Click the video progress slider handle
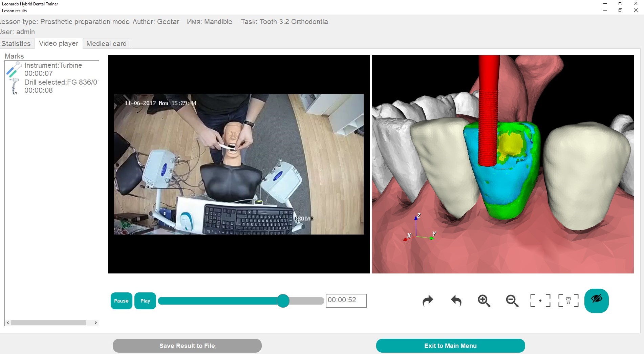 (283, 301)
